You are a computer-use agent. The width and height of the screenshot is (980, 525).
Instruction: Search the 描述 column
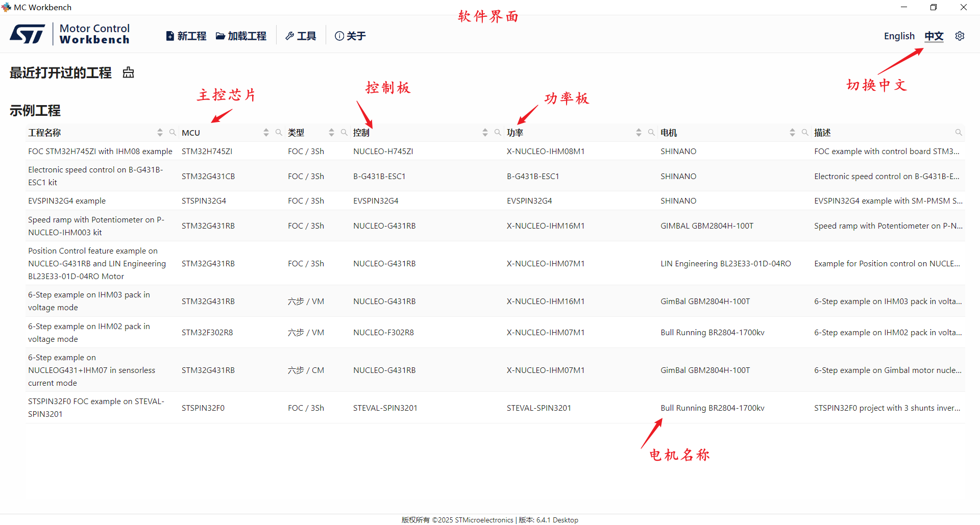tap(959, 133)
